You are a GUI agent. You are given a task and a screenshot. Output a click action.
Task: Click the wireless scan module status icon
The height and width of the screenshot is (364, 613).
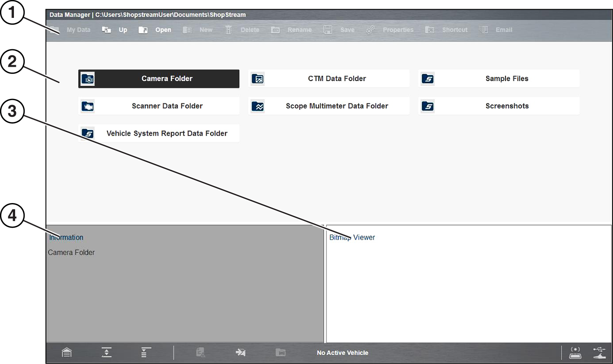[575, 352]
